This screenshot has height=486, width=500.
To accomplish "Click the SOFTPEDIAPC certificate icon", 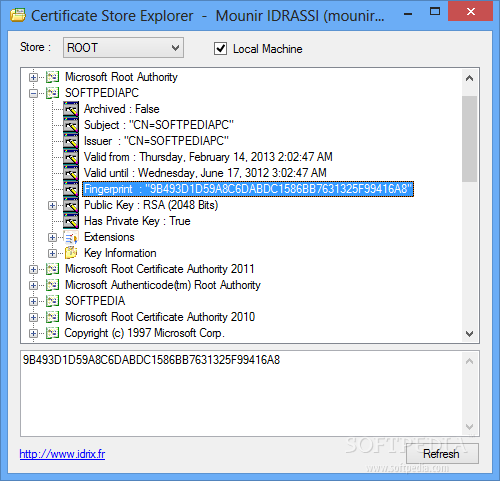I will point(52,93).
